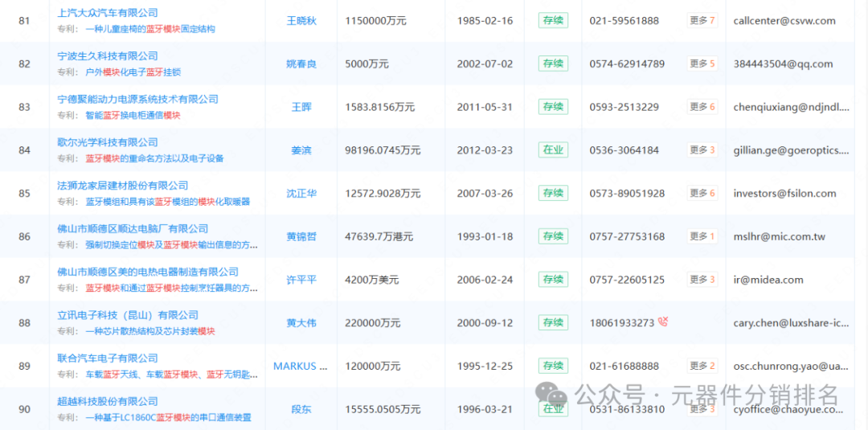
Task: Open legal representative 王晓秋
Action: (301, 21)
